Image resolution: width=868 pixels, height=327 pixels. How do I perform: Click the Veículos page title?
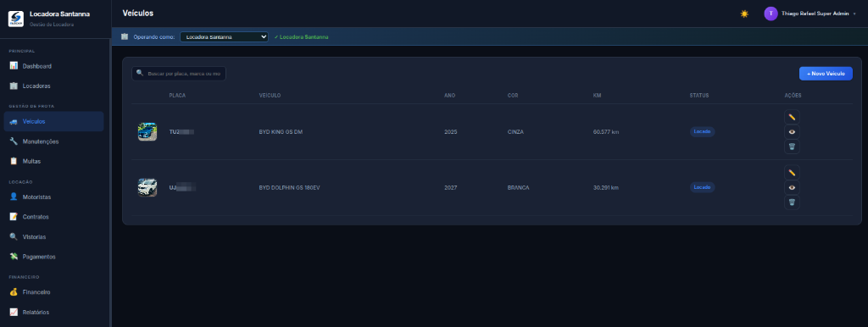[138, 13]
